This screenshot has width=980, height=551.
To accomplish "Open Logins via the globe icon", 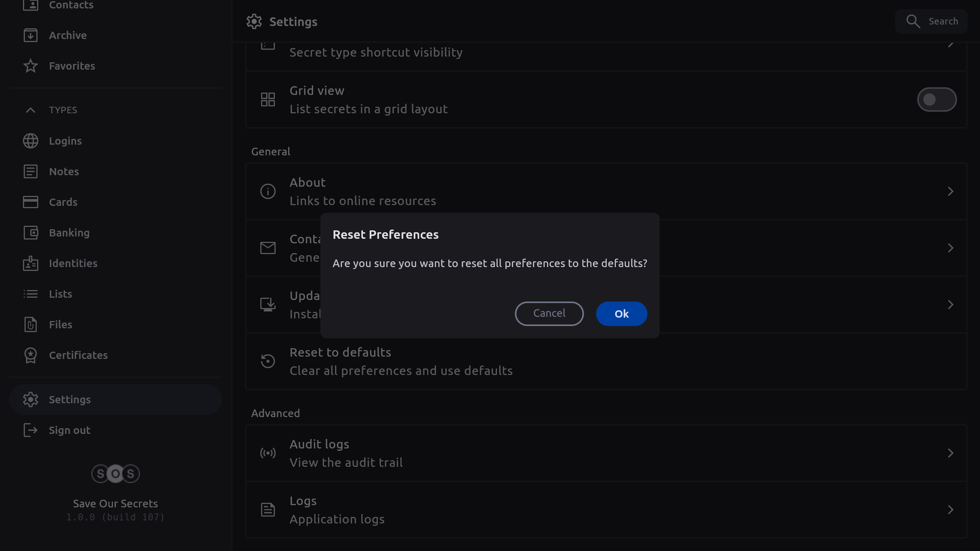I will (31, 141).
